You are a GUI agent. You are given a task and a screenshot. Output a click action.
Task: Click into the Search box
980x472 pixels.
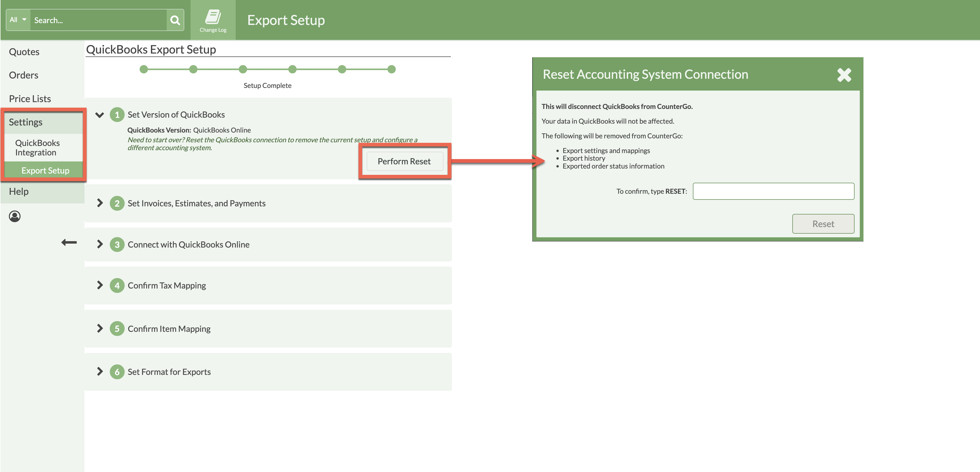pos(98,20)
